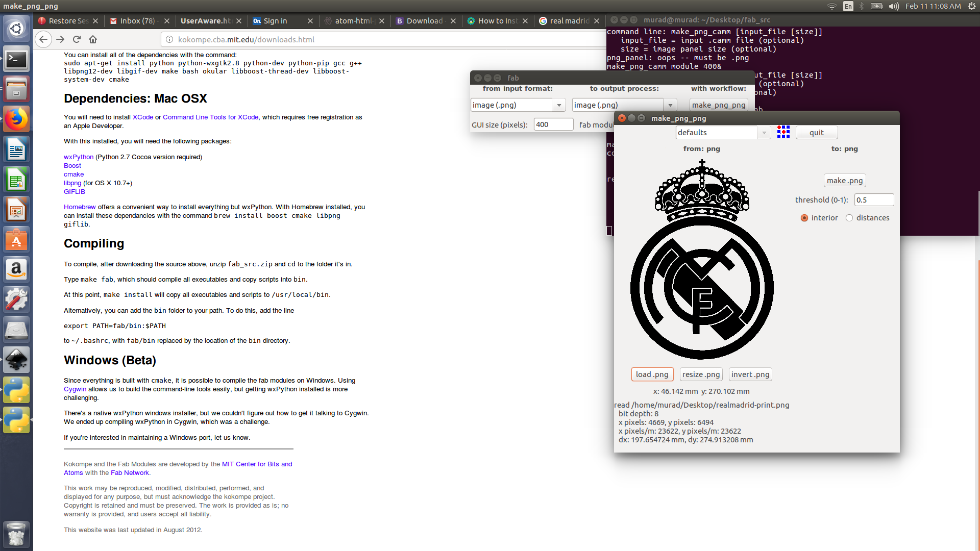Open the libpng link
Image resolution: width=980 pixels, height=551 pixels.
point(72,183)
